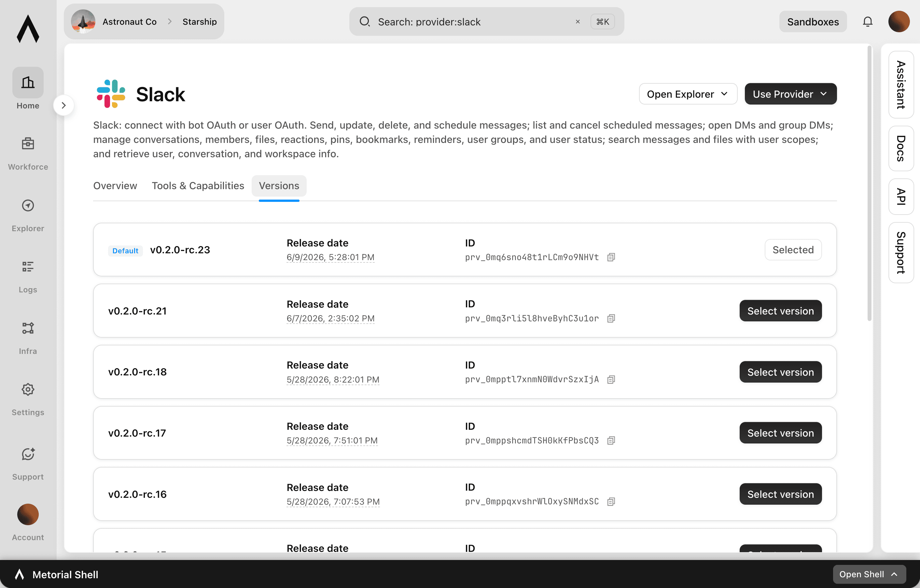This screenshot has width=920, height=588.
Task: Click version label v0.2.0-rc.17
Action: point(137,433)
